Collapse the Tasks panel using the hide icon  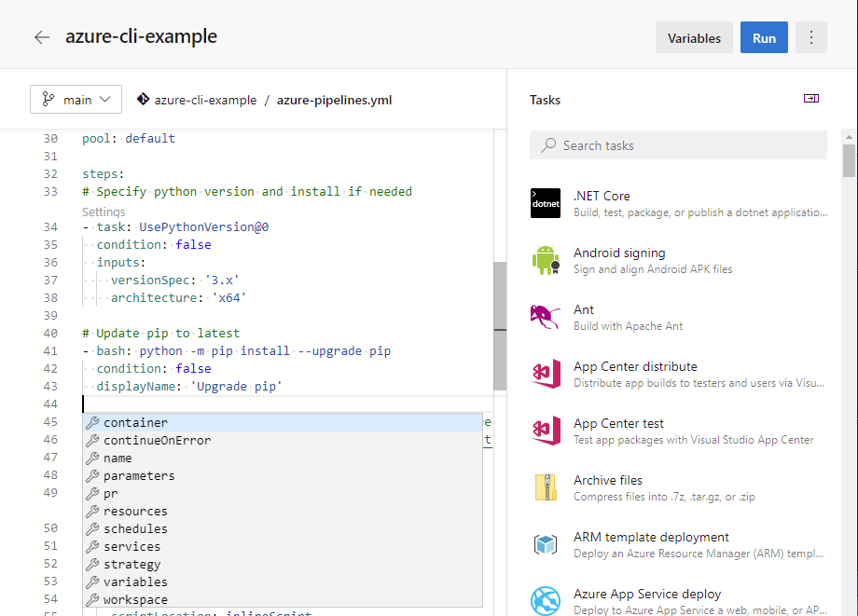pos(810,99)
